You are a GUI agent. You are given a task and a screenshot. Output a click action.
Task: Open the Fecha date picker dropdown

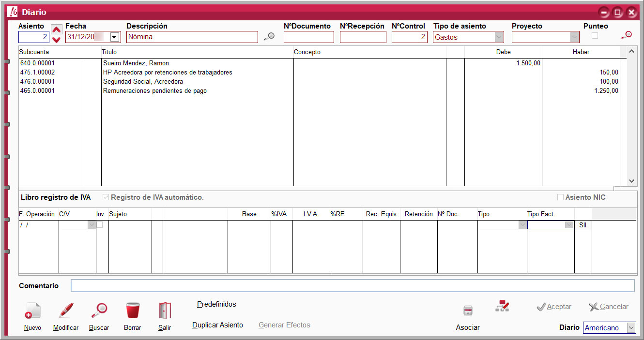(115, 37)
